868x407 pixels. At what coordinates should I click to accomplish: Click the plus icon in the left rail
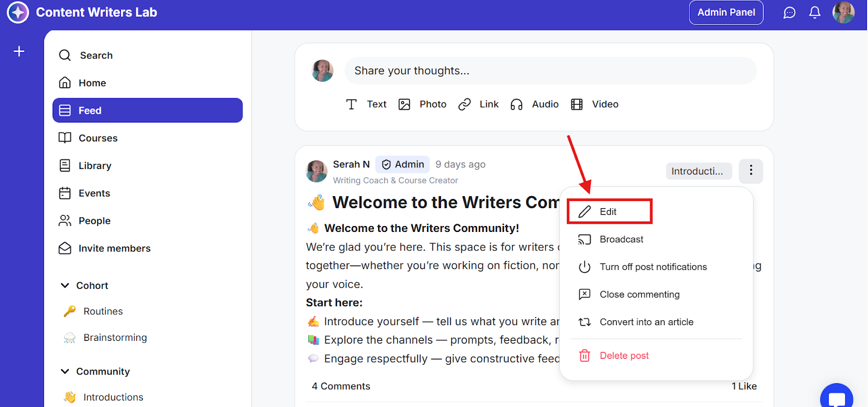tap(19, 51)
